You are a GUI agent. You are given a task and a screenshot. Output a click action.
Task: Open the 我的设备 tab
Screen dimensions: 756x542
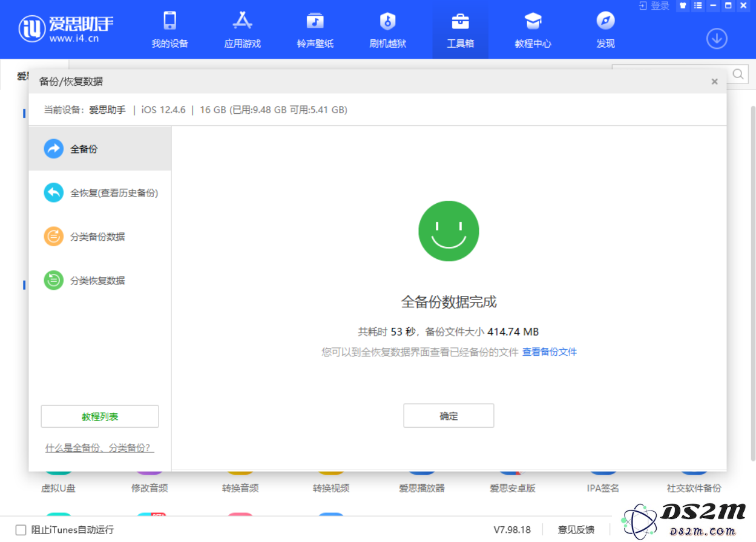[169, 29]
